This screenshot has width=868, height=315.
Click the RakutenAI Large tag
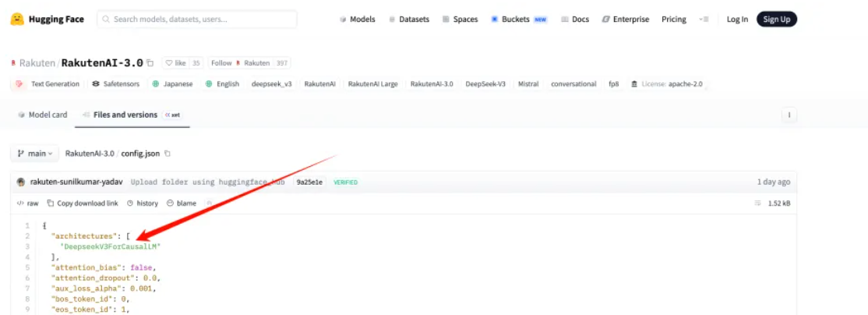[x=373, y=84]
